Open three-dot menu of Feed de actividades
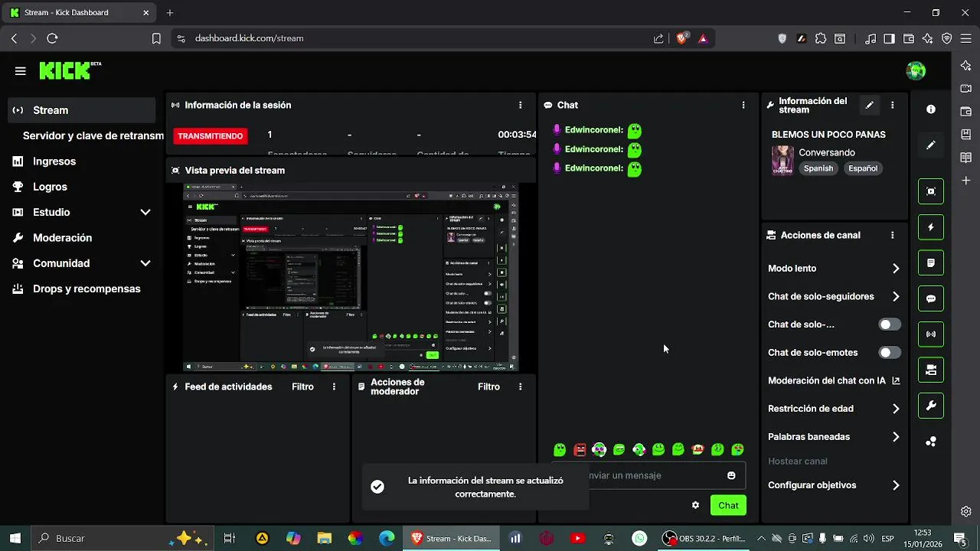The height and width of the screenshot is (551, 980). pos(334,386)
